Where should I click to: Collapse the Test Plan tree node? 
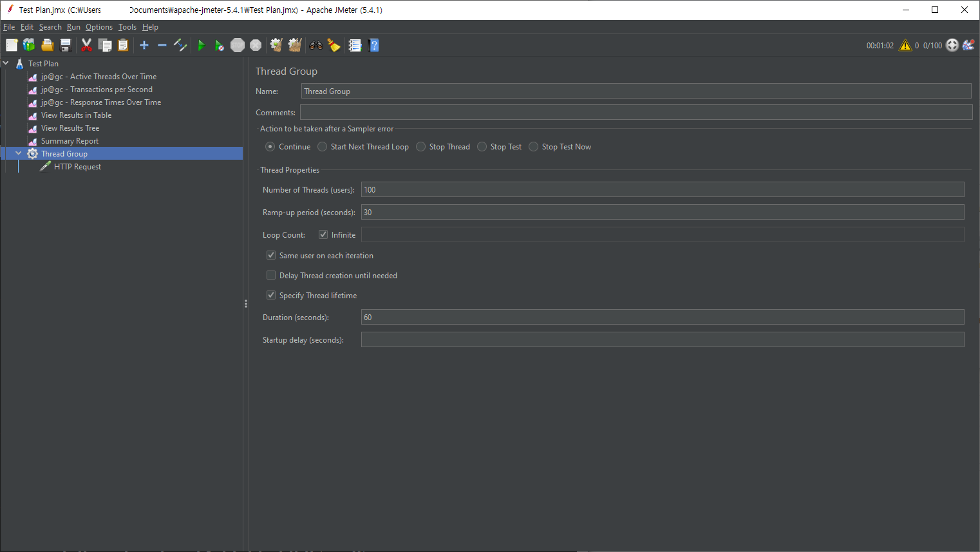coord(6,63)
